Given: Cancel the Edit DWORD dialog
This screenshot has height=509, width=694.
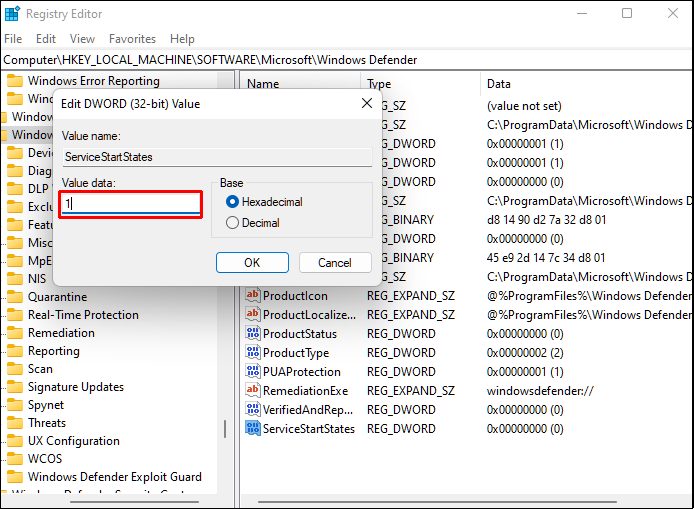Looking at the screenshot, I should point(334,262).
